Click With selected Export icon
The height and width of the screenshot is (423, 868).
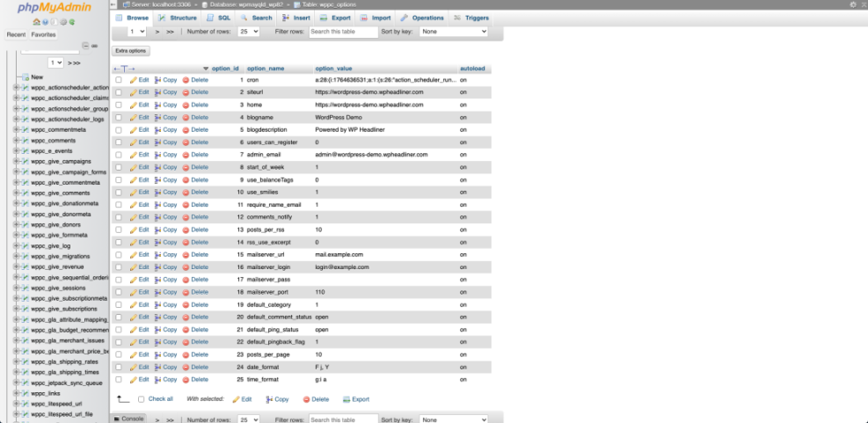coord(346,399)
